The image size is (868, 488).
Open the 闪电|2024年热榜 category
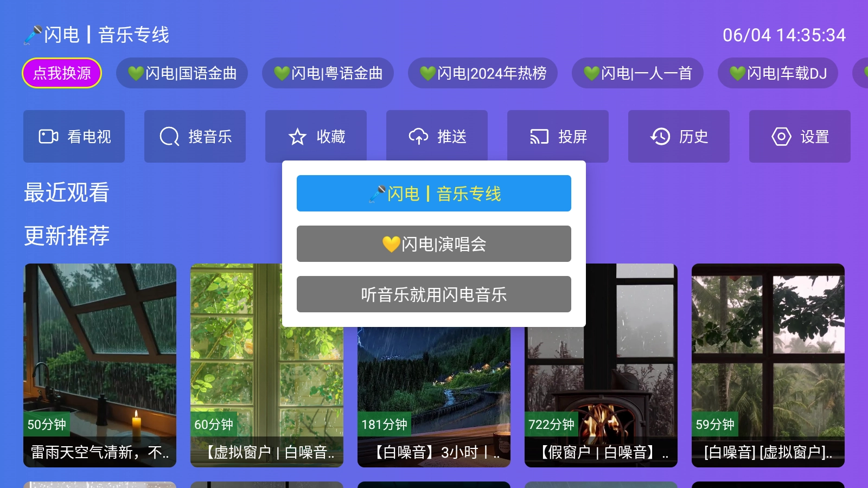point(482,73)
